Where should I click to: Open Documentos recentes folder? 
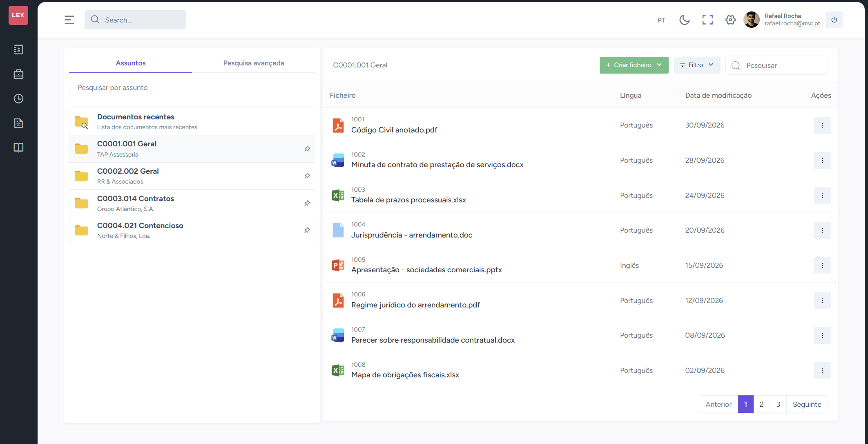(x=192, y=121)
